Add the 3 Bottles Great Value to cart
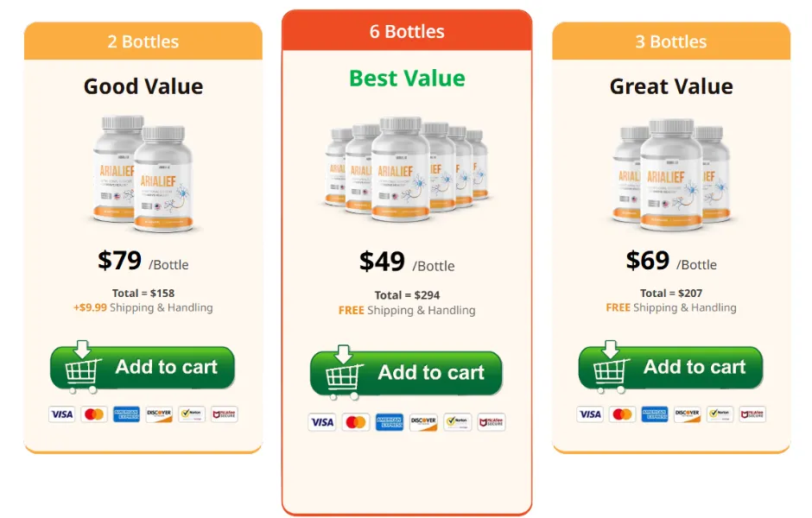Image resolution: width=812 pixels, height=518 pixels. coord(670,367)
